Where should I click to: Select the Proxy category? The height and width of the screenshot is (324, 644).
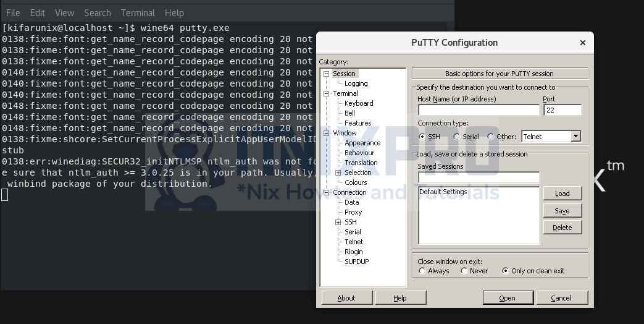353,212
